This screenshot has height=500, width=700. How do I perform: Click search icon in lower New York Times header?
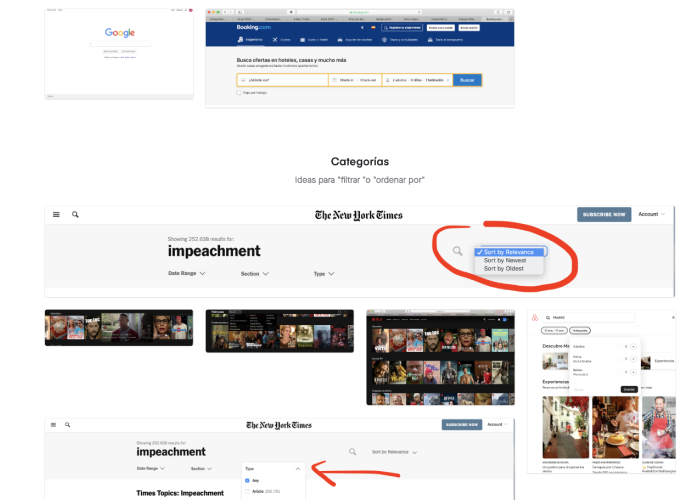tap(67, 425)
